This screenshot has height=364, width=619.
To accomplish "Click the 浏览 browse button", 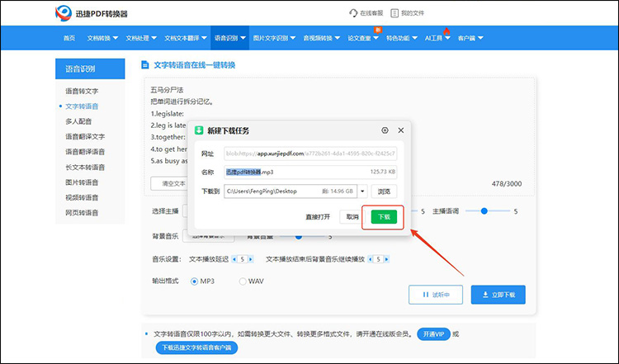I will 384,191.
